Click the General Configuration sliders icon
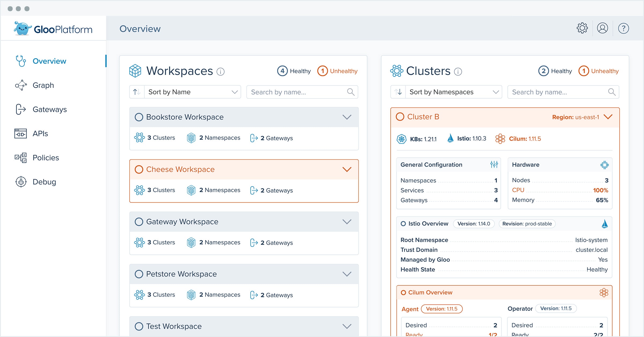This screenshot has height=337, width=644. pyautogui.click(x=494, y=164)
